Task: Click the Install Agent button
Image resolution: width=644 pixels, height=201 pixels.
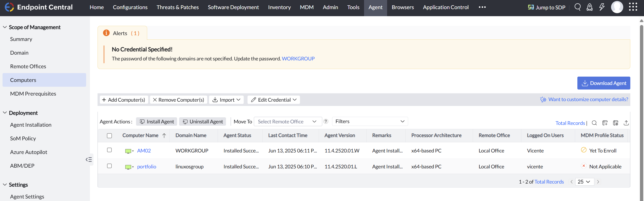Action: point(157,122)
